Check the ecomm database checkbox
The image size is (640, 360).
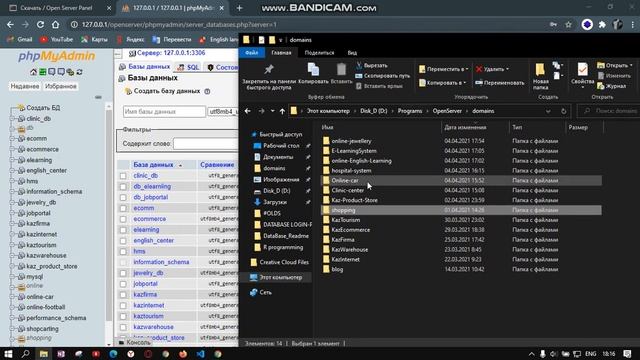[123, 208]
